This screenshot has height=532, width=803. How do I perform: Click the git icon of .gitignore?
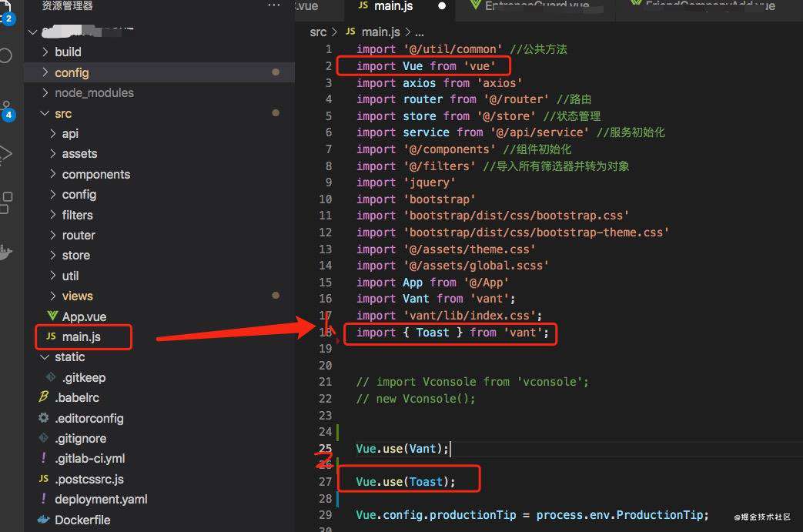pyautogui.click(x=44, y=438)
